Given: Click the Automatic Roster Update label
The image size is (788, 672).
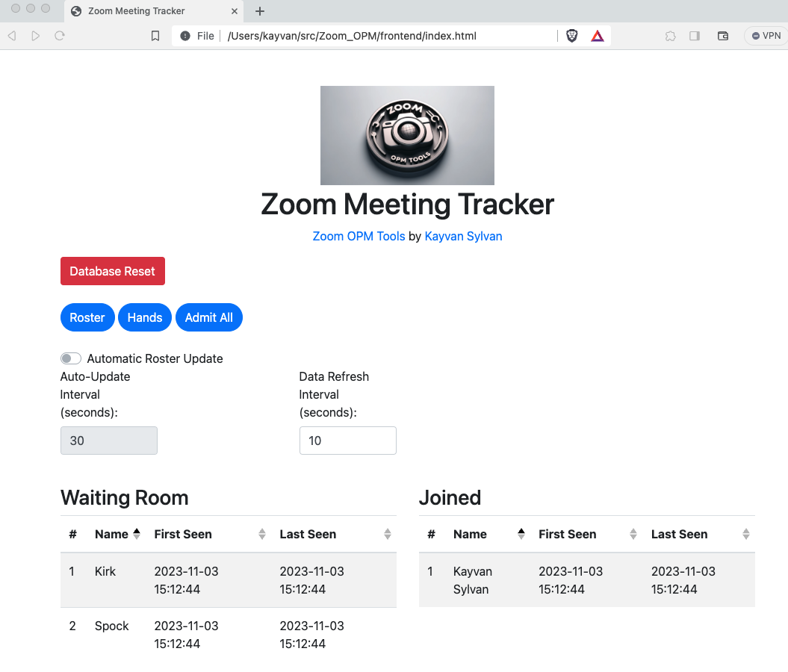Looking at the screenshot, I should (x=155, y=358).
